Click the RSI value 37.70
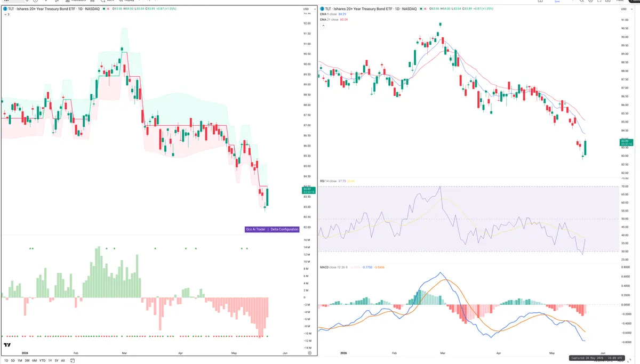This screenshot has height=364, width=640. (x=342, y=181)
